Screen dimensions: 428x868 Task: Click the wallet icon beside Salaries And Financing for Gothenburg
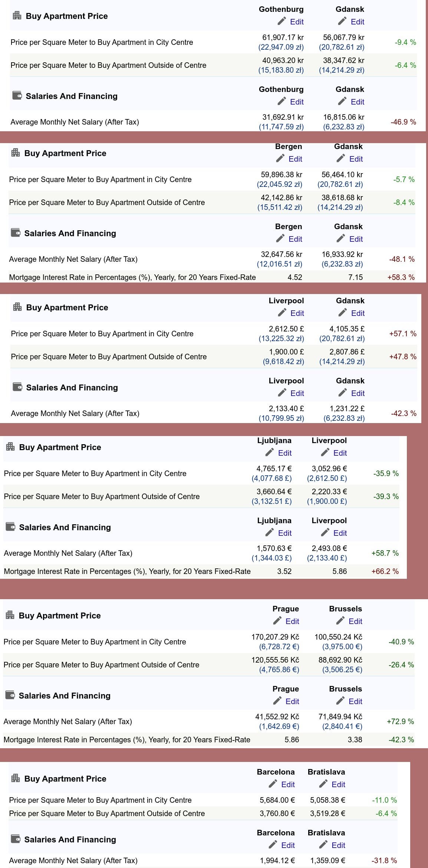click(17, 95)
